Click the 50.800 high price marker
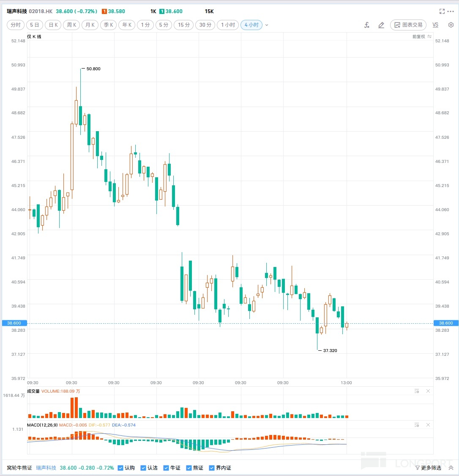The width and height of the screenshot is (459, 476). (93, 69)
